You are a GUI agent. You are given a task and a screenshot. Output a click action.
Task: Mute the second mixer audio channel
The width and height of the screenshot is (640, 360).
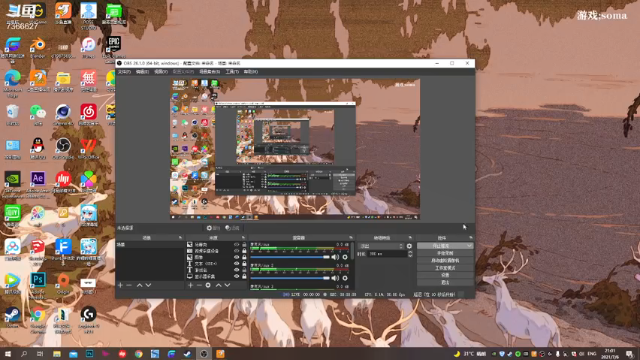335,278
